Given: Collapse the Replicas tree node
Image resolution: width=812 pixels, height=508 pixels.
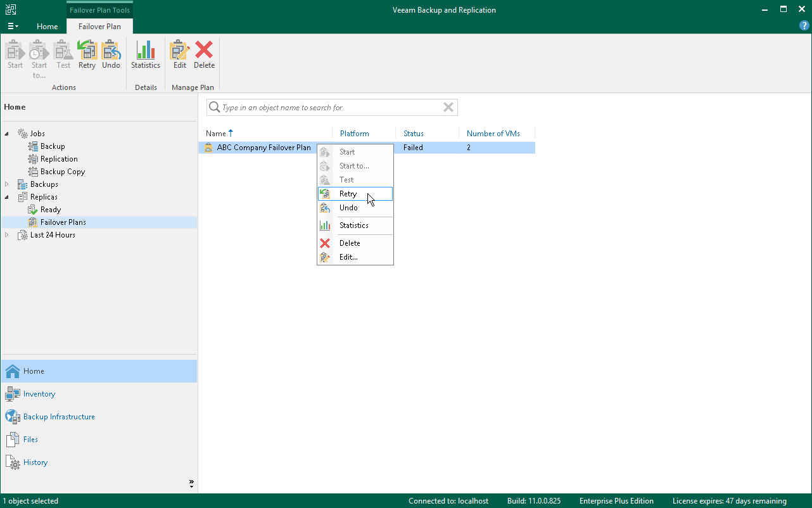Looking at the screenshot, I should click(x=7, y=197).
